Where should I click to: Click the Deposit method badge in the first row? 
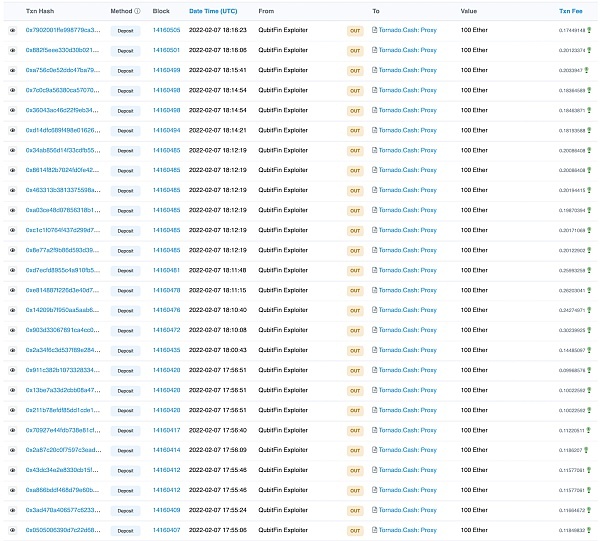point(125,31)
